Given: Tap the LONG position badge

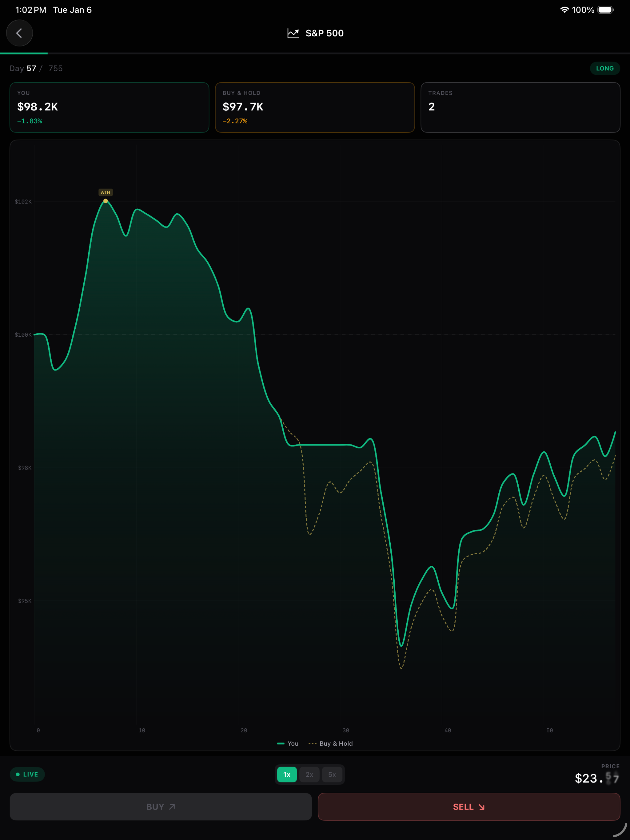Looking at the screenshot, I should [x=604, y=68].
